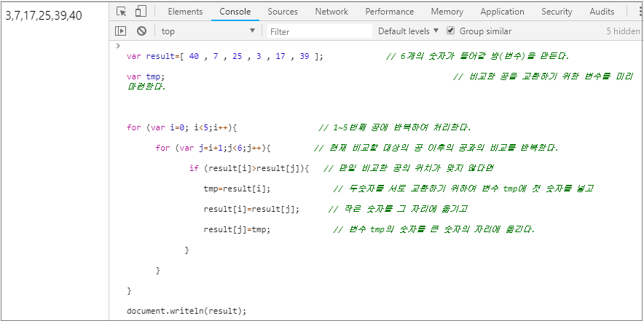Open the DevTools more options menu
The height and width of the screenshot is (321, 644).
tap(640, 12)
